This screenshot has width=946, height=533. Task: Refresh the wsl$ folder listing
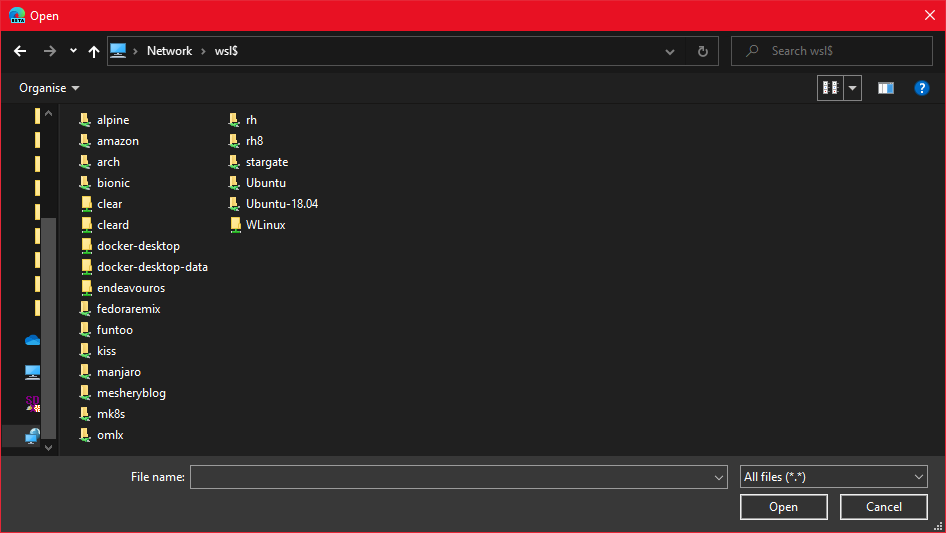[702, 51]
